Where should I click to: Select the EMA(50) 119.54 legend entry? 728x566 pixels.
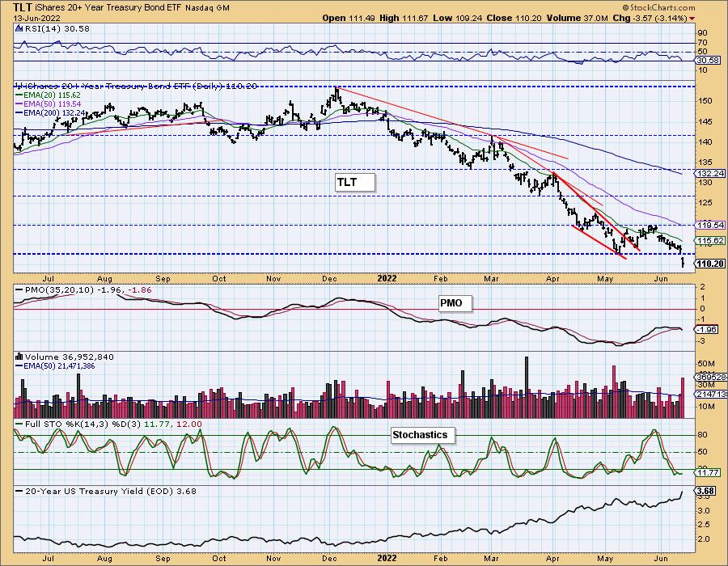tap(49, 104)
